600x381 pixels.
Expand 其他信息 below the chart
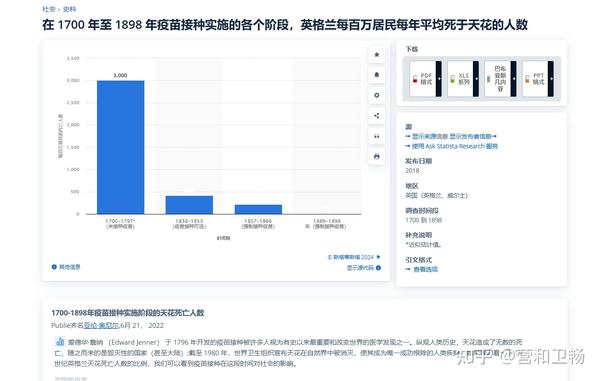click(x=69, y=267)
